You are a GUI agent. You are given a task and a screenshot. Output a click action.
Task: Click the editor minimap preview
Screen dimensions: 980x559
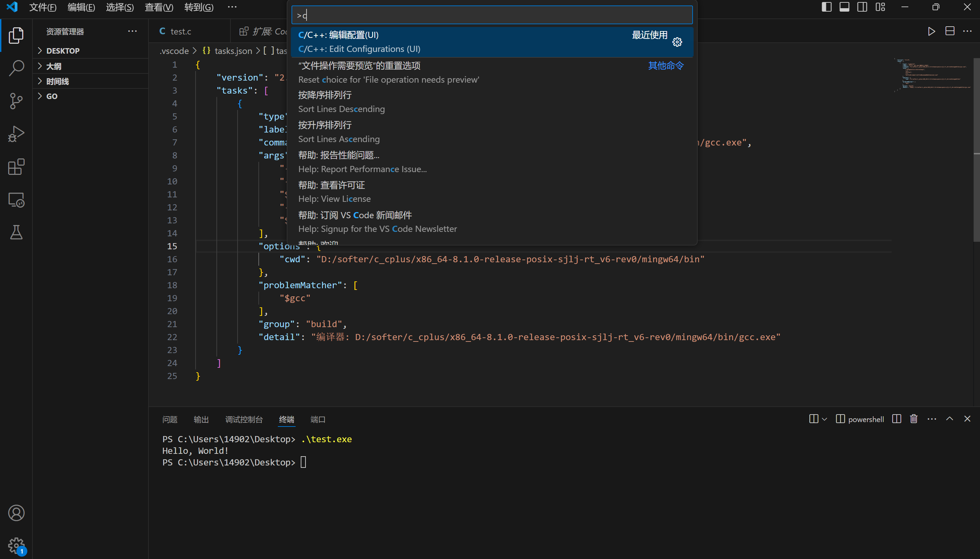point(933,75)
